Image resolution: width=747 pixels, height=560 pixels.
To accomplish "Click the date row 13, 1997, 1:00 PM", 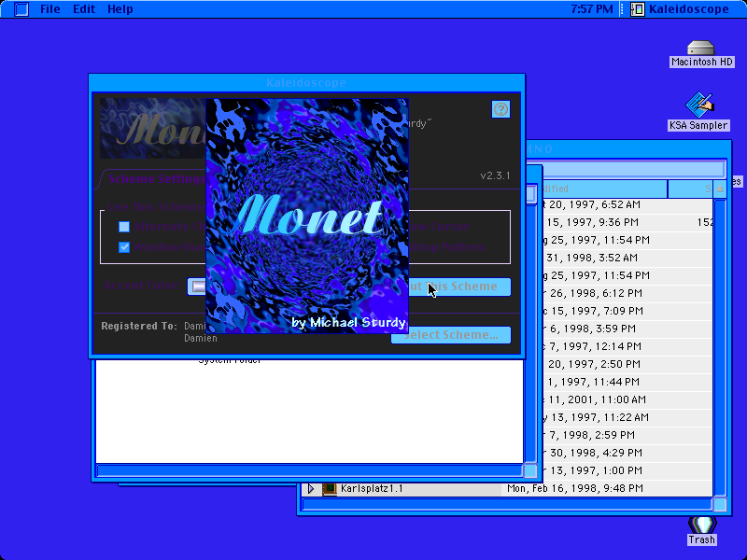I will 593,471.
